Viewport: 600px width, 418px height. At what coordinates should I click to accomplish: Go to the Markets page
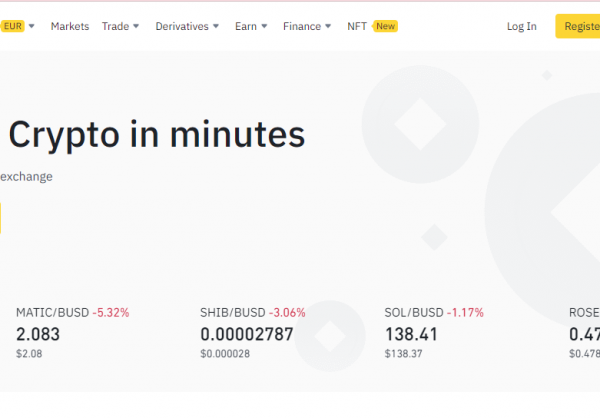70,26
